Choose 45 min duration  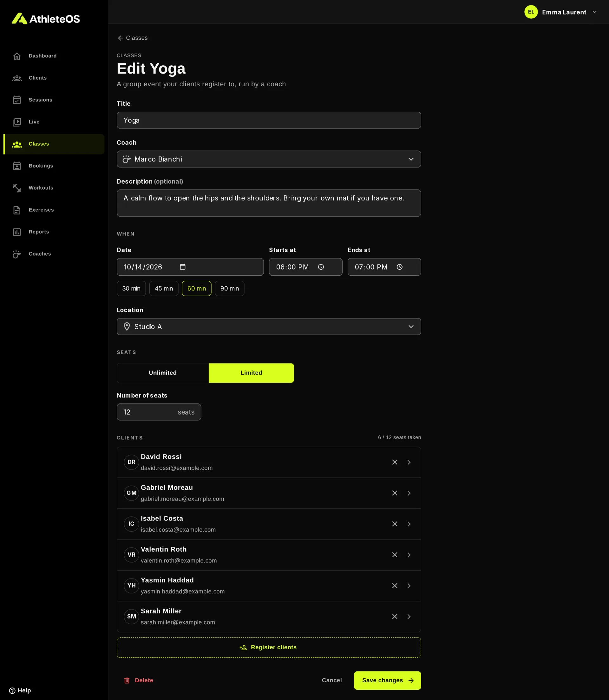point(164,289)
